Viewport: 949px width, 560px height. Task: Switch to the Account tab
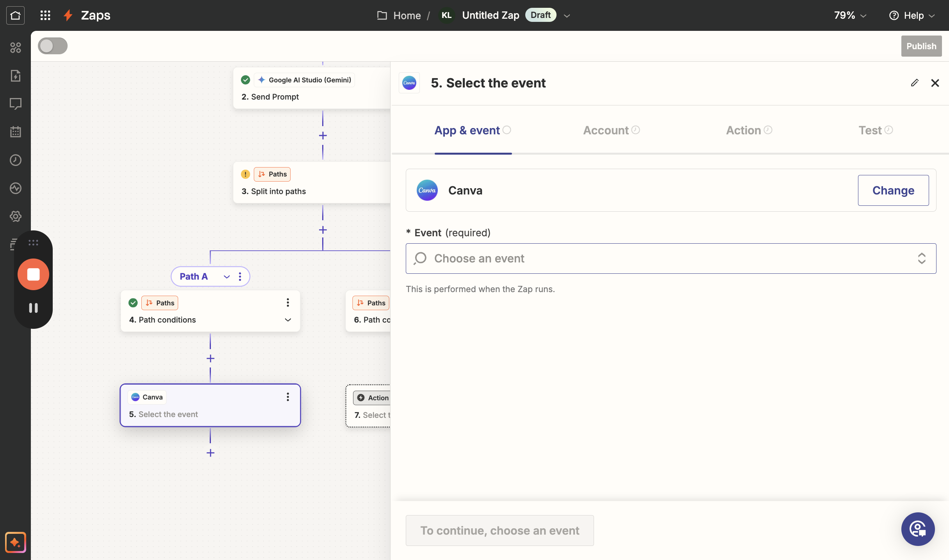point(612,130)
